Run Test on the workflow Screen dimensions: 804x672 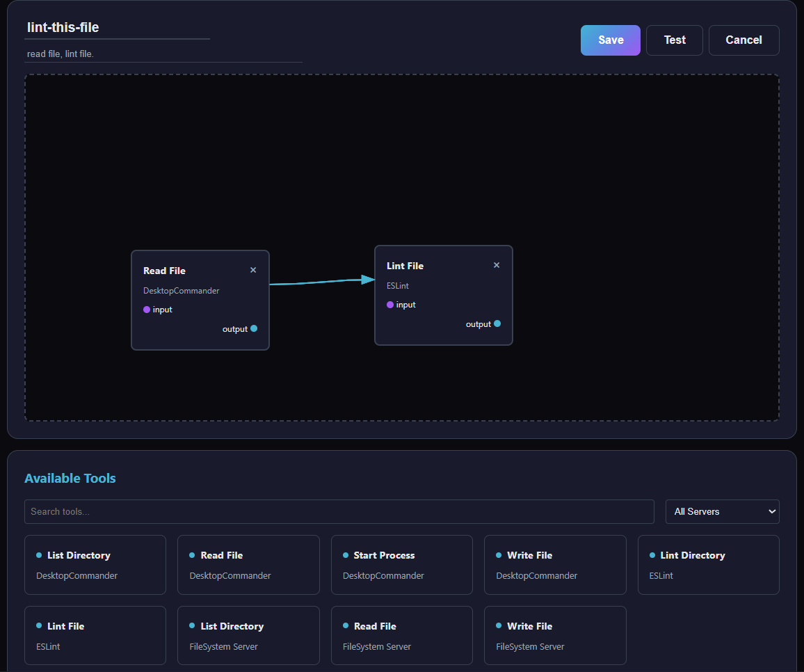[674, 40]
